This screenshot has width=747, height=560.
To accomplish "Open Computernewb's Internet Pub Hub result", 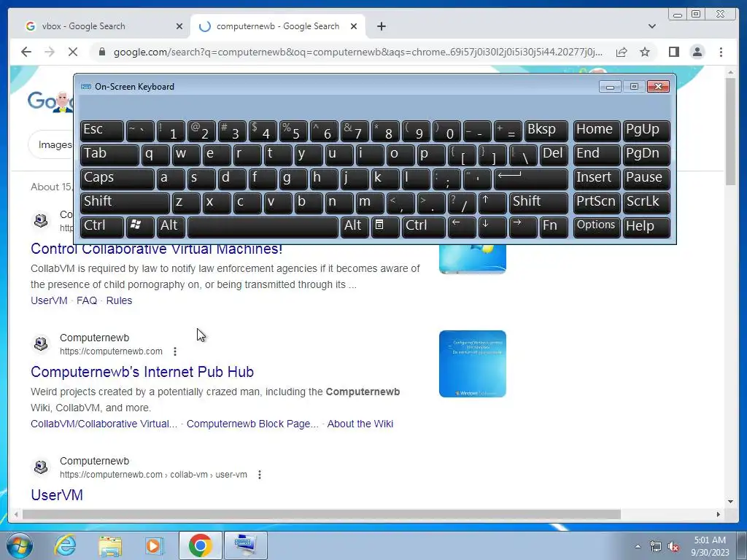I will coord(142,371).
